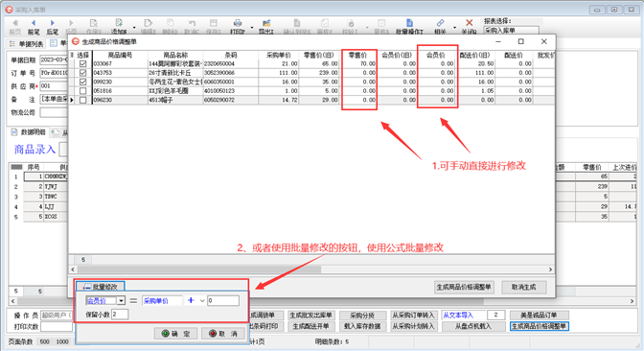
Task: Click the 打印 printer toolbar icon
Action: pyautogui.click(x=238, y=24)
